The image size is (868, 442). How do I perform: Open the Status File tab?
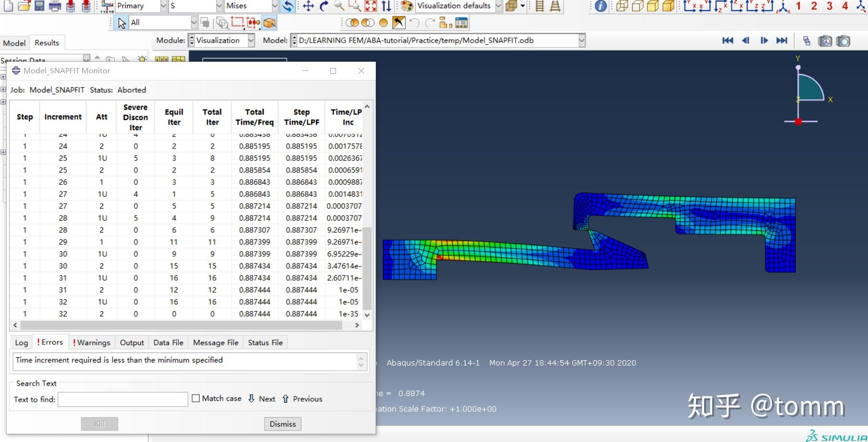[x=265, y=342]
